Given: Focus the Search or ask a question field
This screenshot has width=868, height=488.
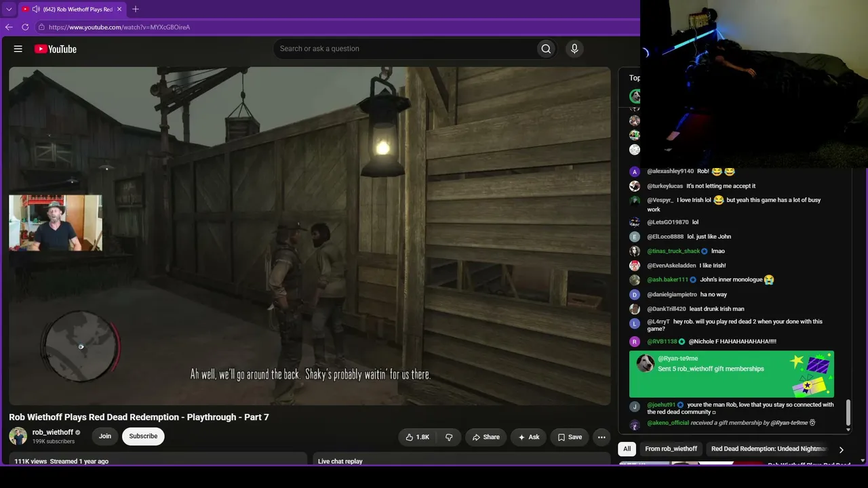Looking at the screenshot, I should point(404,49).
